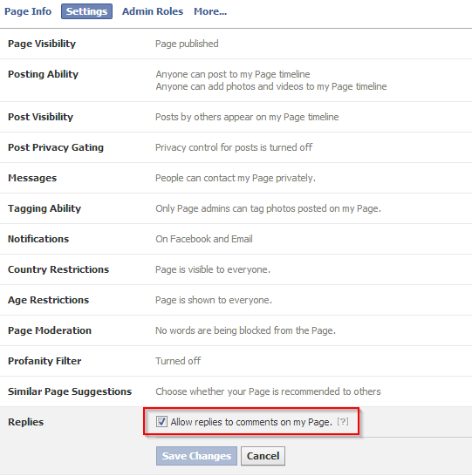Open the Age Restrictions setting
This screenshot has height=476, width=472.
point(236,300)
